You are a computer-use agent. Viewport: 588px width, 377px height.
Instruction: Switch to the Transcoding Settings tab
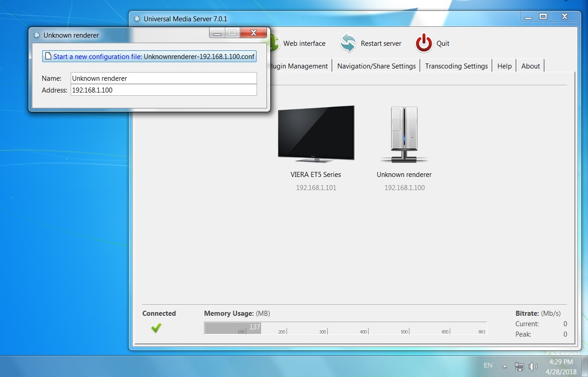[456, 66]
